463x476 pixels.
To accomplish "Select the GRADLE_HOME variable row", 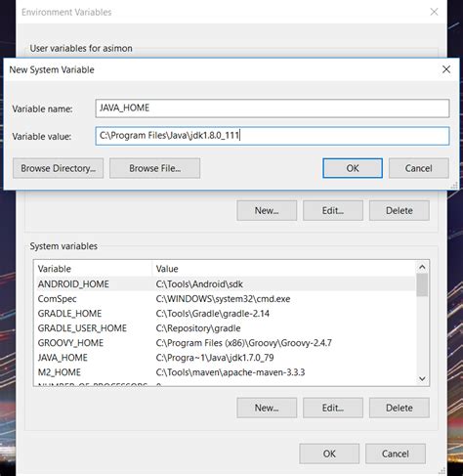I will point(225,314).
